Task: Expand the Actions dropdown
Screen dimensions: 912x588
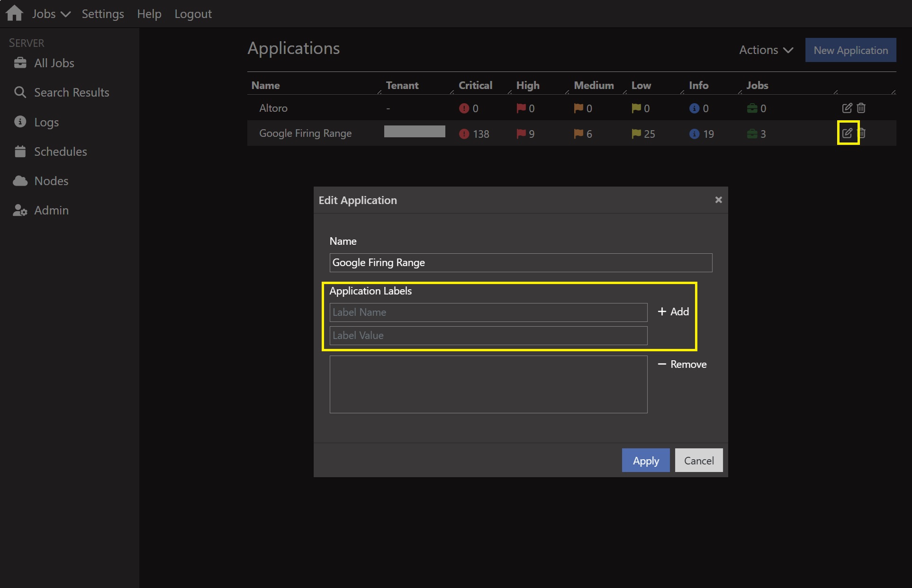Action: (x=766, y=50)
